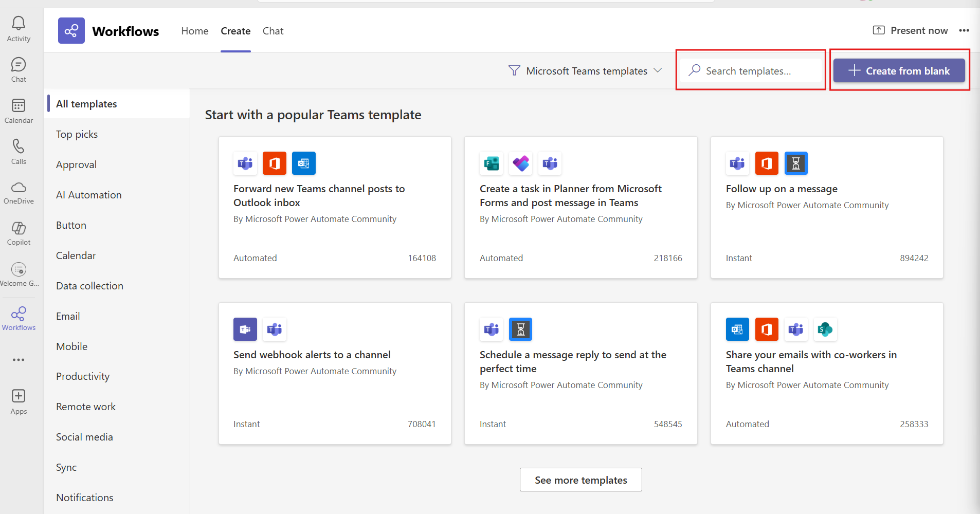This screenshot has height=514, width=980.
Task: Click See more templates button
Action: [581, 480]
